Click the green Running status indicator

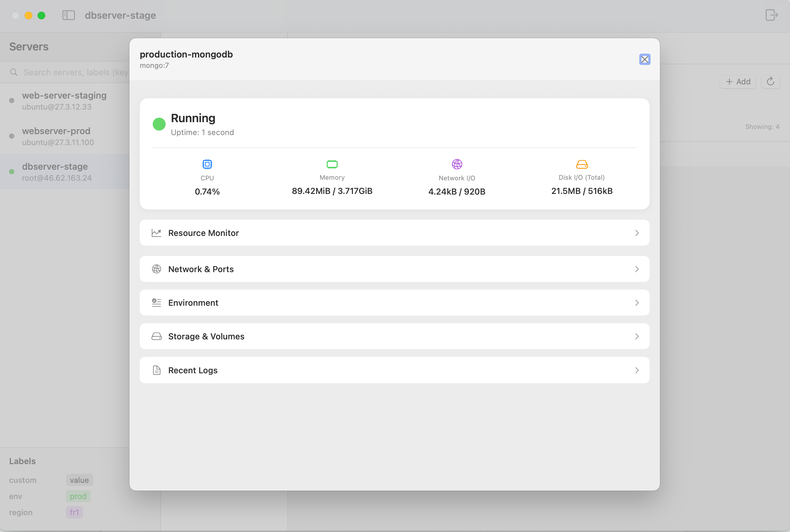pos(159,124)
